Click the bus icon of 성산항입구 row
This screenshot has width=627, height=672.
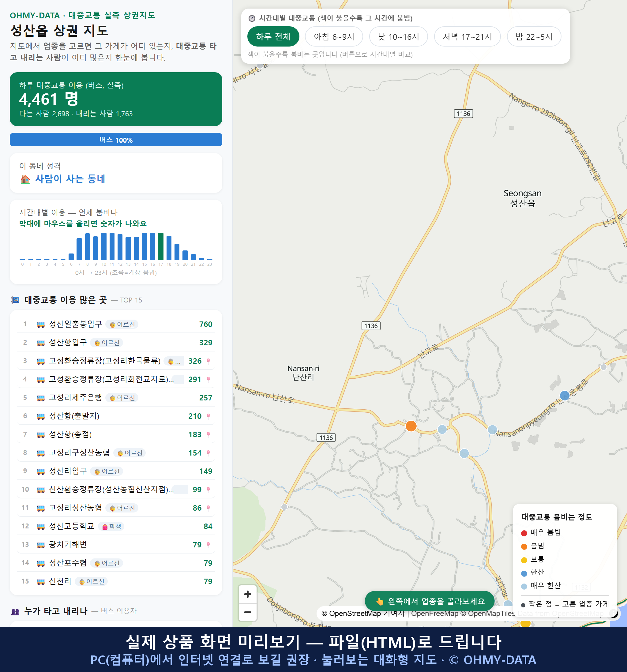(40, 343)
